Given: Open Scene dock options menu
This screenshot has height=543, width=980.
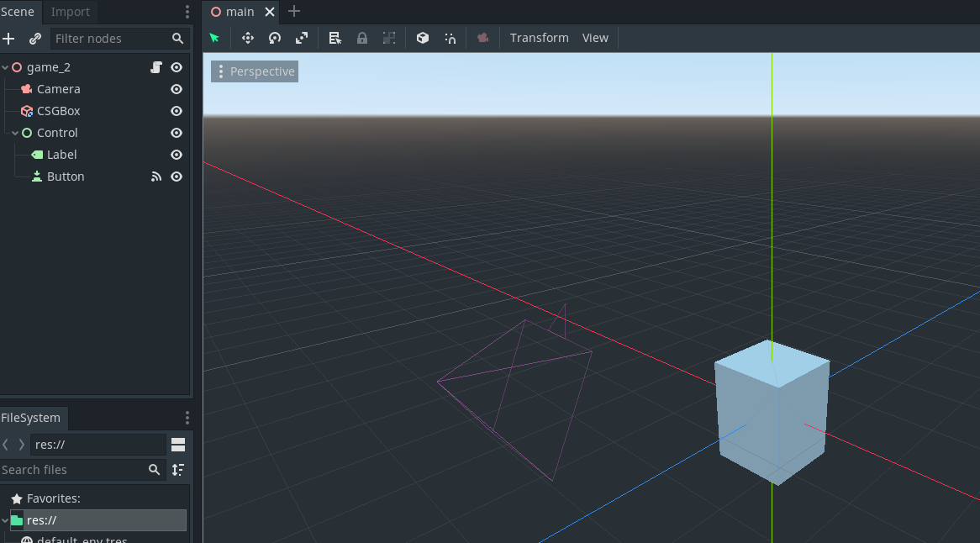Looking at the screenshot, I should 187,12.
